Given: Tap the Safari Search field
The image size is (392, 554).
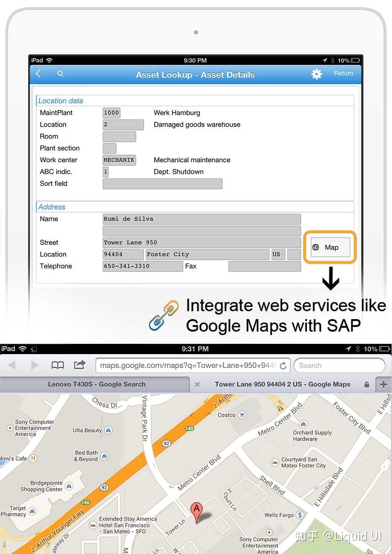Looking at the screenshot, I should pos(340,365).
